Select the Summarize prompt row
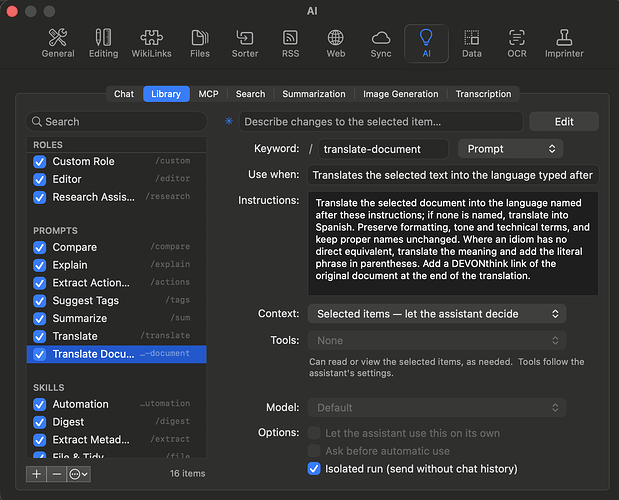Viewport: 619px width, 500px height. [116, 318]
